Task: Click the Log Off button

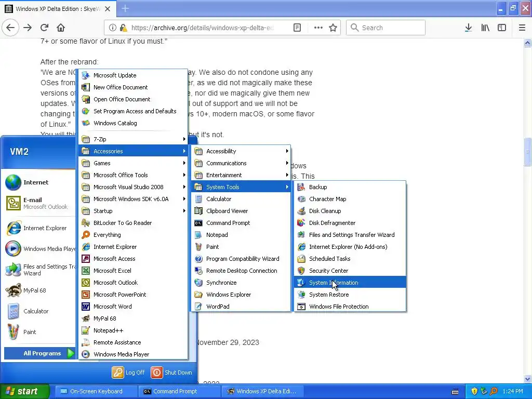Action: click(x=128, y=372)
